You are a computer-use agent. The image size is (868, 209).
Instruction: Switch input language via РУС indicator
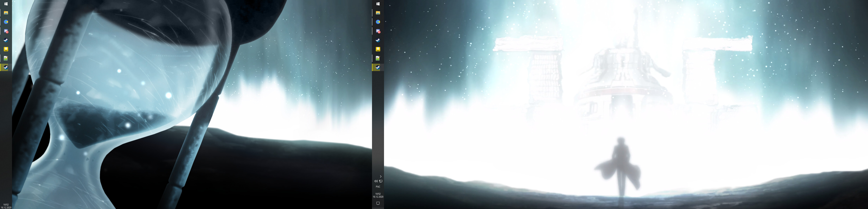tap(378, 187)
